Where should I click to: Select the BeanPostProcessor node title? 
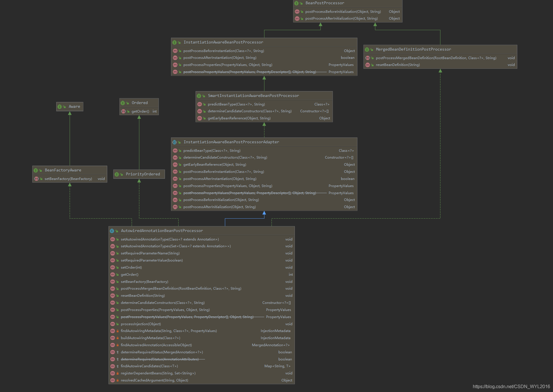pos(325,3)
